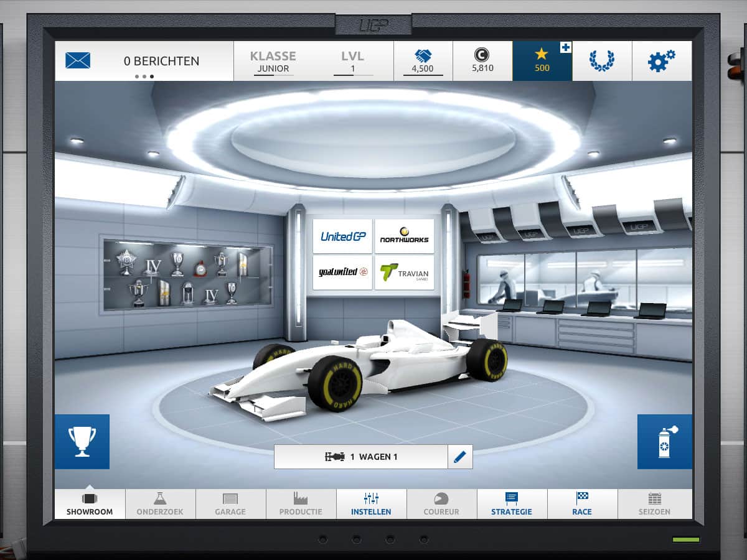Switch to the GARAGE tab
The height and width of the screenshot is (560, 747).
tap(230, 504)
